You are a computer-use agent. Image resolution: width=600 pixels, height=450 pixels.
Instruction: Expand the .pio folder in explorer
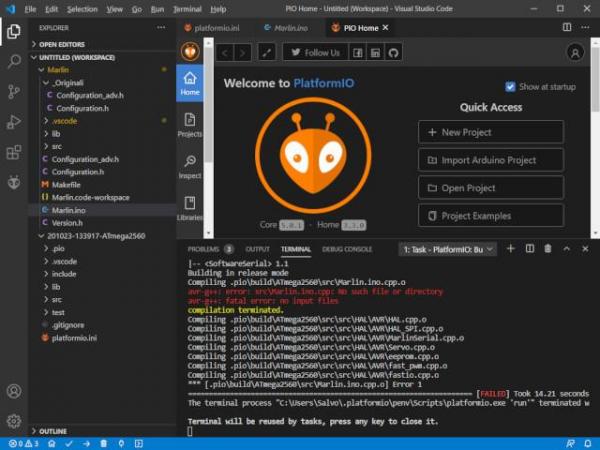[x=58, y=248]
